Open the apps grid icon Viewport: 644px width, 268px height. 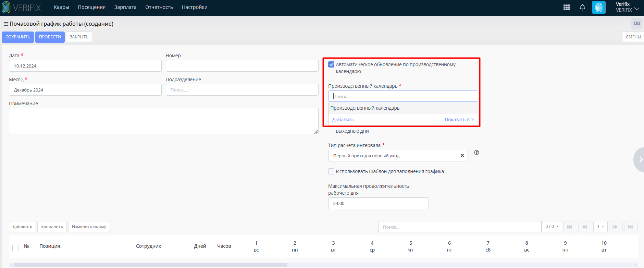(567, 7)
